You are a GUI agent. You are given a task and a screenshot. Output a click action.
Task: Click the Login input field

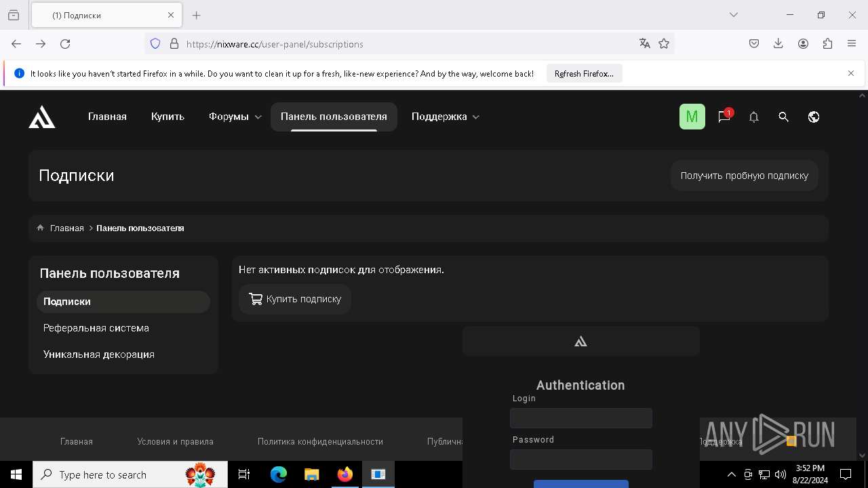pyautogui.click(x=581, y=418)
